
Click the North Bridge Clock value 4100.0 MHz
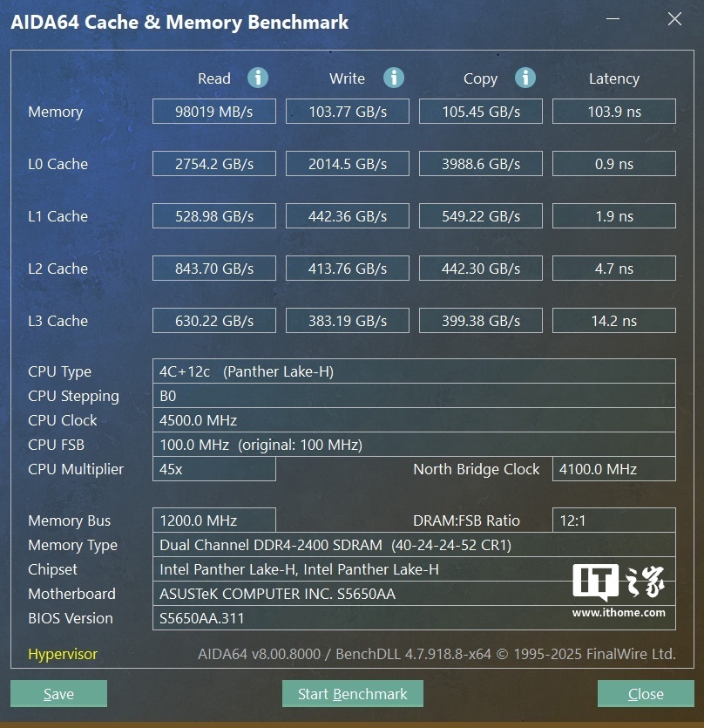[x=614, y=469]
